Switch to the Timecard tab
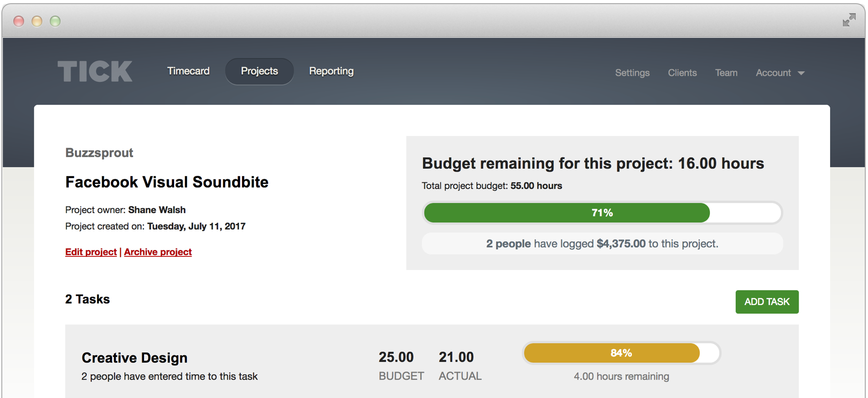 188,71
